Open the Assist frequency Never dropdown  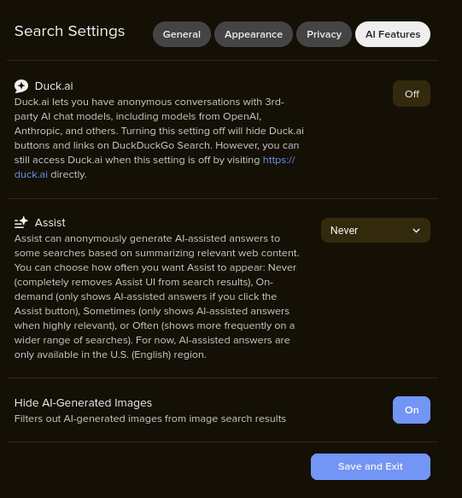pos(375,230)
